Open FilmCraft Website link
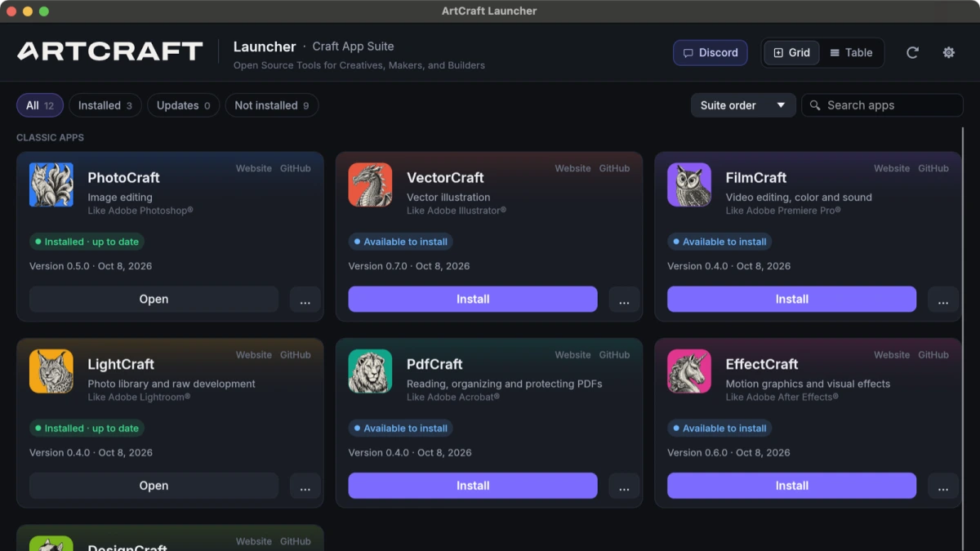This screenshot has width=980, height=551. click(x=892, y=168)
